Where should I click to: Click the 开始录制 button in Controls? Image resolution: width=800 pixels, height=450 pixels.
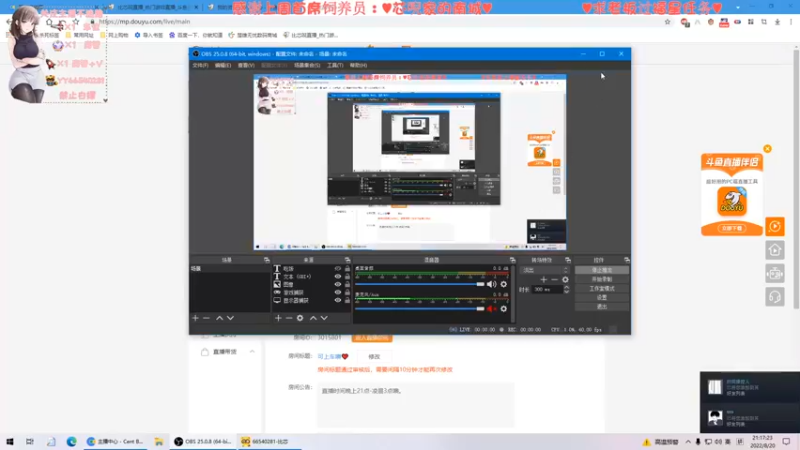click(602, 279)
